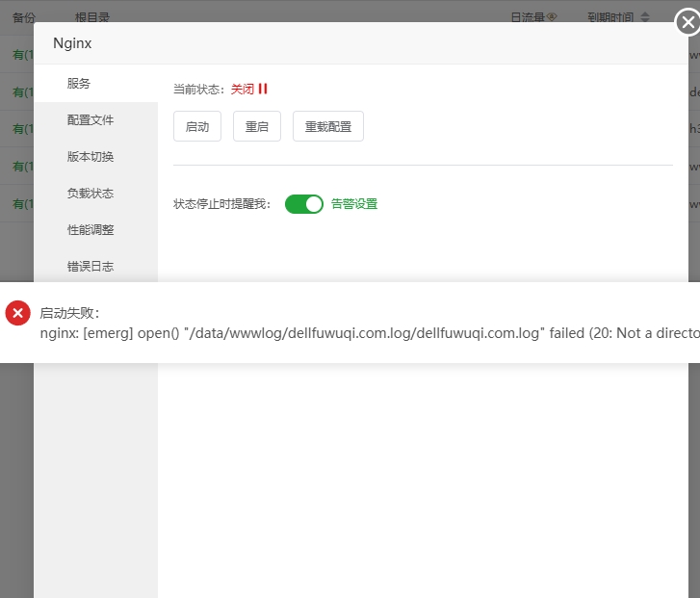Select the 服务 tab in the sidebar
The height and width of the screenshot is (598, 700).
(x=96, y=84)
